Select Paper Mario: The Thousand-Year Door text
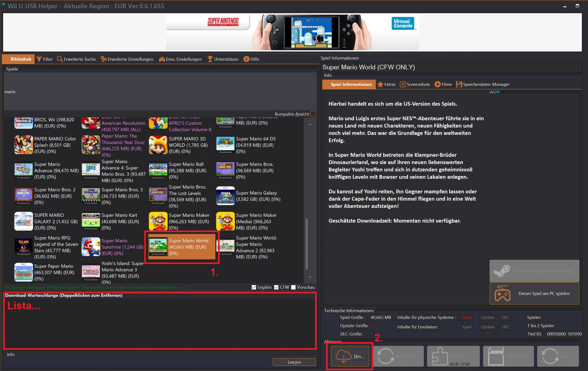Screen dimensions: 588x371 [x=123, y=145]
